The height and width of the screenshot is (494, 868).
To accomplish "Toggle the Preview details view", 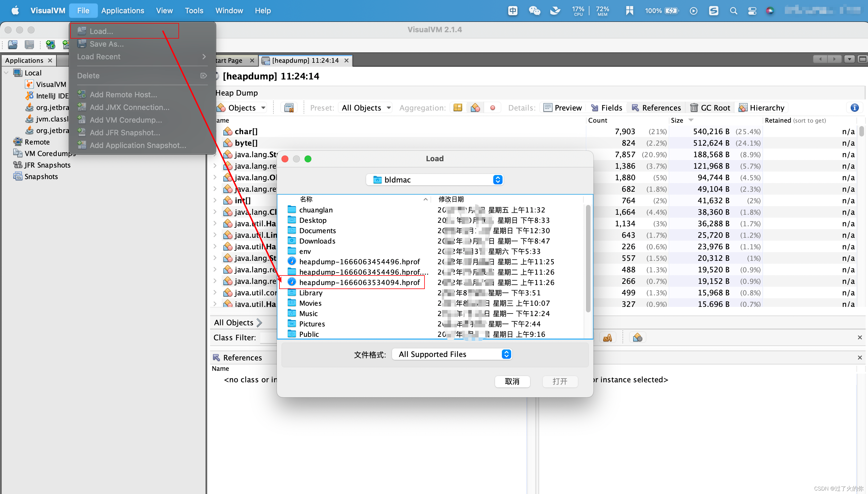I will point(562,108).
